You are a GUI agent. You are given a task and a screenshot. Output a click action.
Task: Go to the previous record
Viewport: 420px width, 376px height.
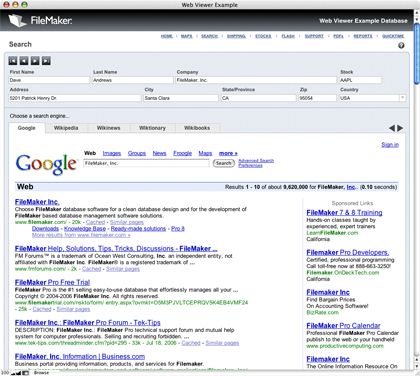click(x=24, y=61)
